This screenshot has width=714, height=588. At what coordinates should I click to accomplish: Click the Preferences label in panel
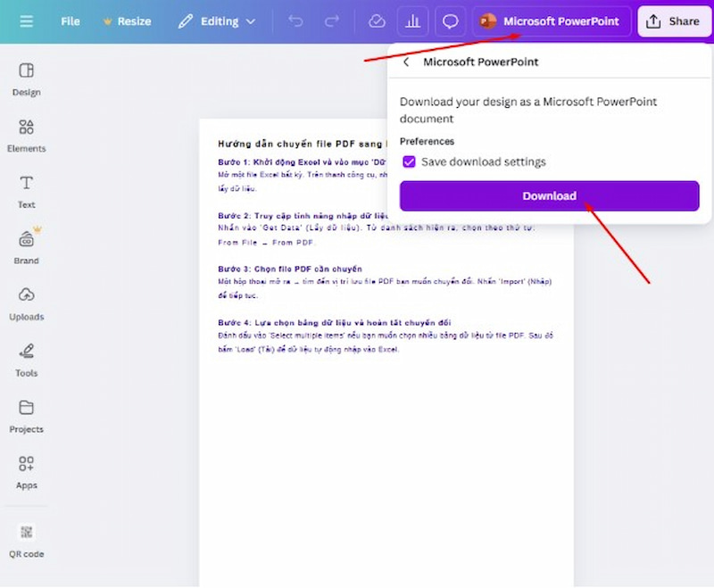pyautogui.click(x=427, y=141)
